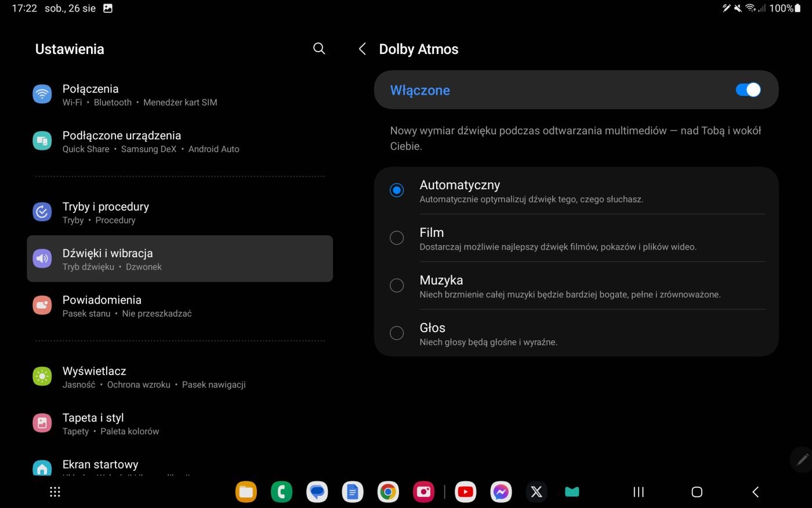Viewport: 812px width, 508px height.
Task: Tap the 100% battery indicator
Action: pyautogui.click(x=785, y=8)
